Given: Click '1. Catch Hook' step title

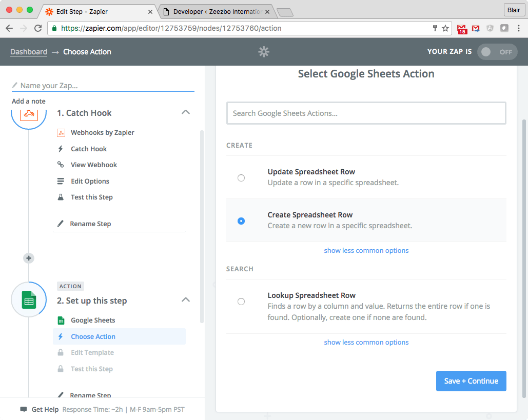Looking at the screenshot, I should click(84, 113).
